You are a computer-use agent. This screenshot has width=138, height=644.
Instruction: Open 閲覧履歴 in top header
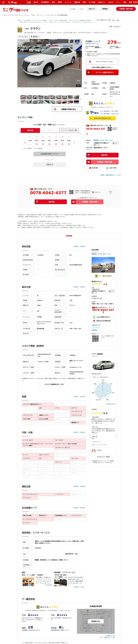click(x=105, y=9)
